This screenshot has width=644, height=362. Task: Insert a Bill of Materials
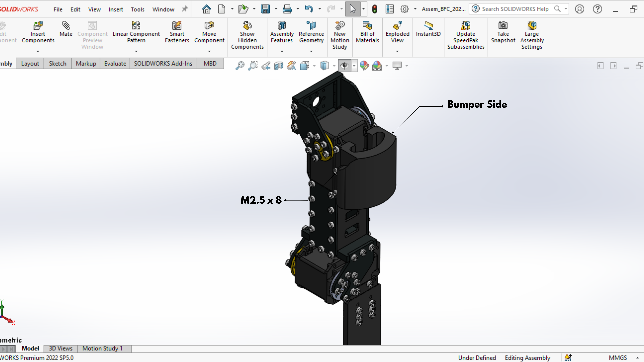point(367,32)
